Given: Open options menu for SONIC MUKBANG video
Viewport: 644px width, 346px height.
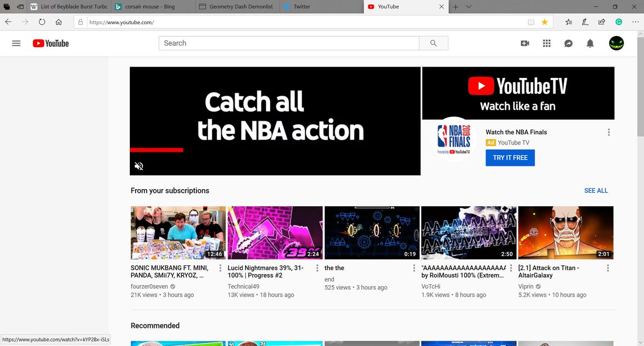Looking at the screenshot, I should pyautogui.click(x=220, y=268).
